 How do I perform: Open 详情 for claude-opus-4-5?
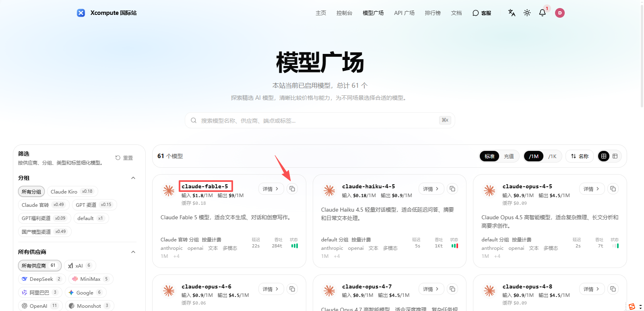(592, 189)
